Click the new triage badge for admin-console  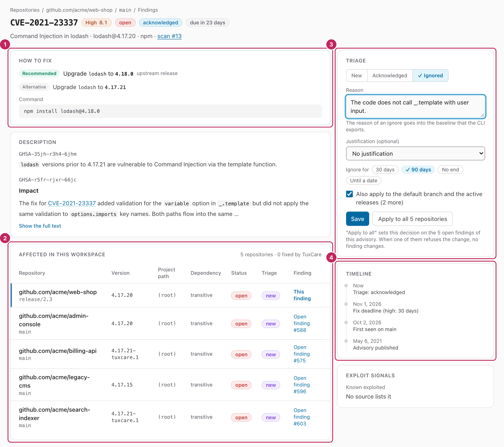tap(271, 324)
